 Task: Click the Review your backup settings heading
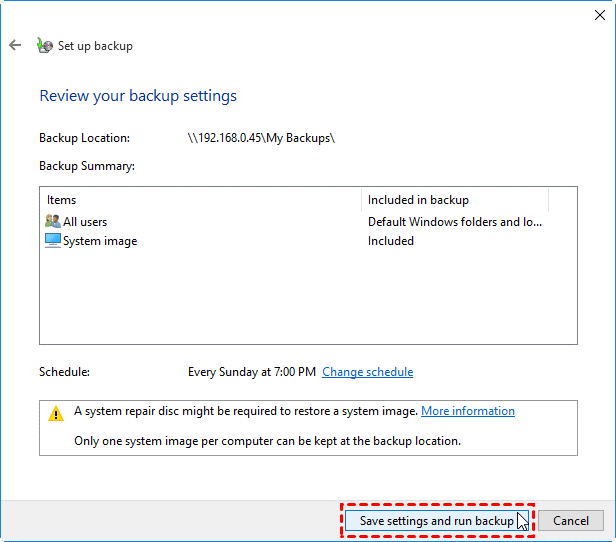138,96
